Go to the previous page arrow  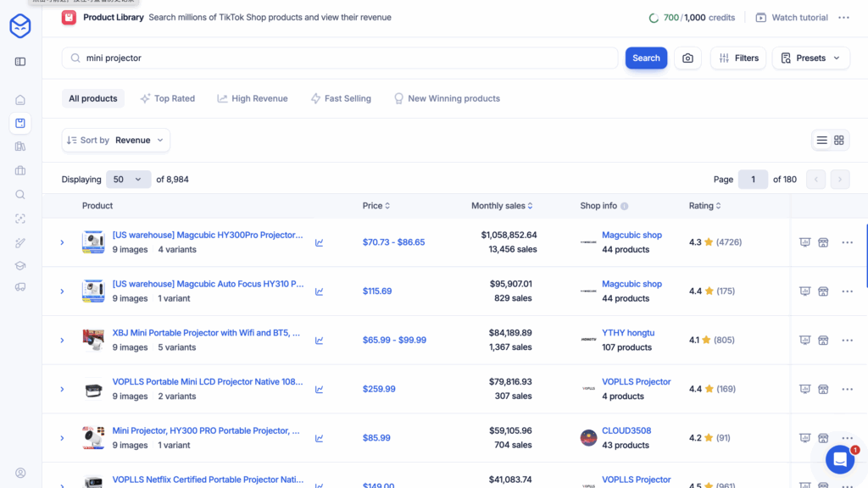click(816, 180)
